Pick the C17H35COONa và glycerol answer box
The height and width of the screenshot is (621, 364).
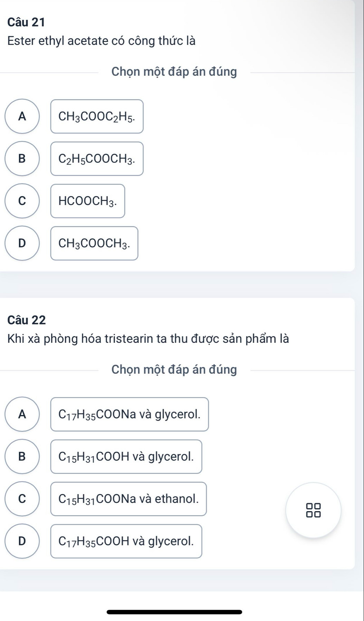click(130, 414)
